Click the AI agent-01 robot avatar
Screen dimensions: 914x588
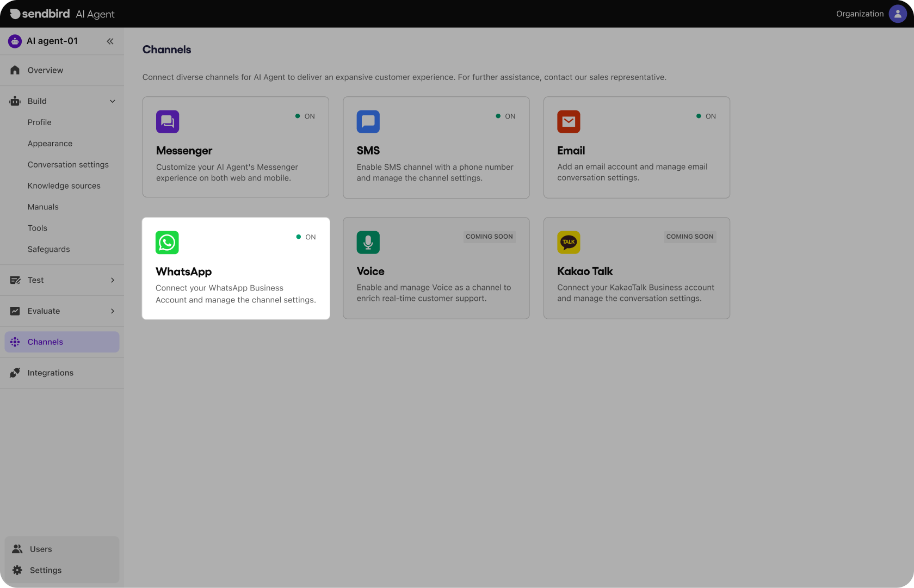click(x=15, y=41)
